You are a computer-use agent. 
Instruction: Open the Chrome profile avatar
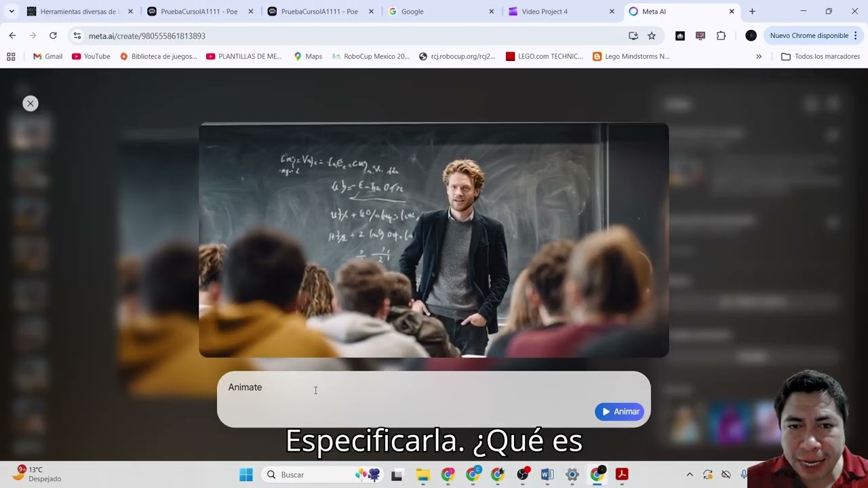751,35
